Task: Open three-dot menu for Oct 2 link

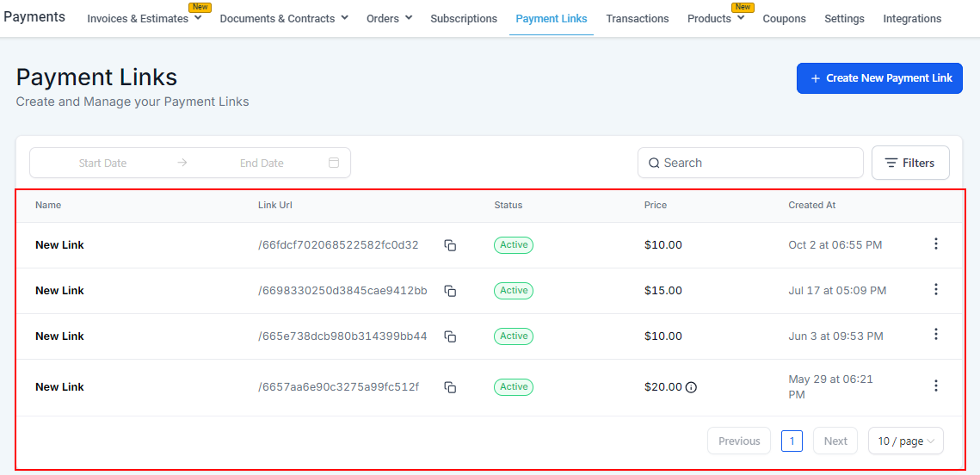Action: point(936,244)
